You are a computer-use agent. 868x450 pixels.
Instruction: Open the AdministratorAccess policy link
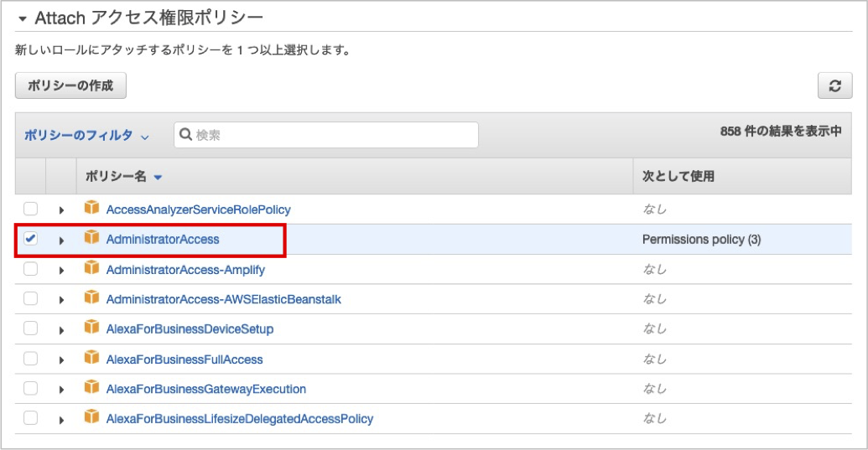pos(163,240)
